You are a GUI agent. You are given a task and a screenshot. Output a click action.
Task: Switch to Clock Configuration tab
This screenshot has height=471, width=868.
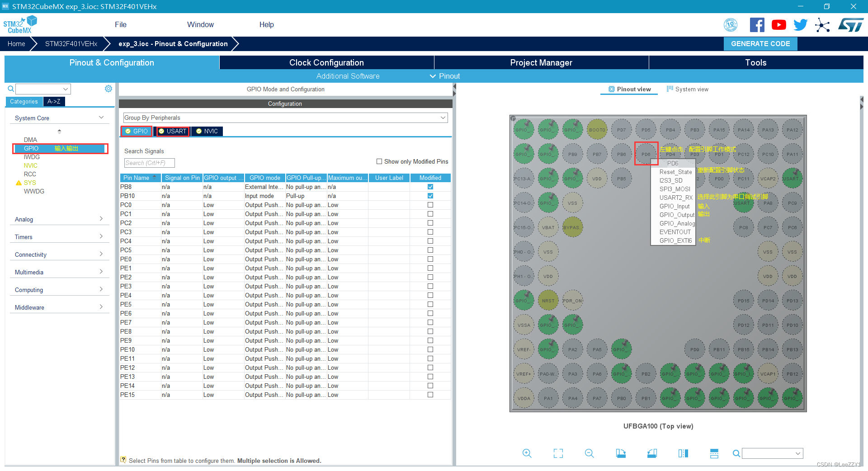pos(326,62)
